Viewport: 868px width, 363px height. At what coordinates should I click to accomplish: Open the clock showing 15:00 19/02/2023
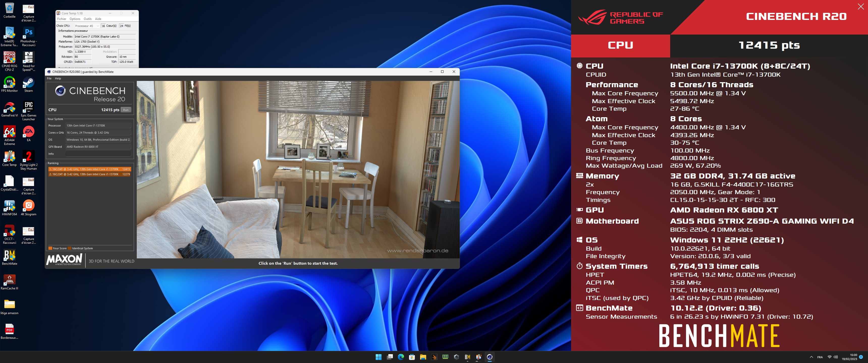coord(850,357)
